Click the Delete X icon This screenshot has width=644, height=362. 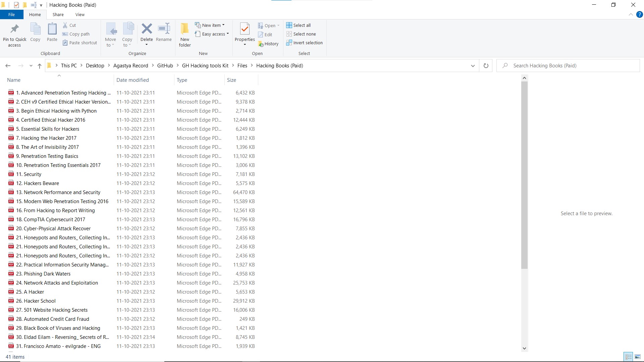[x=147, y=29]
